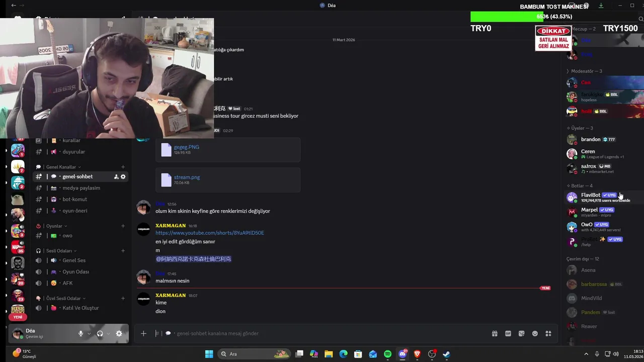Show hidden system tray icons
This screenshot has width=644, height=362.
coord(586,354)
